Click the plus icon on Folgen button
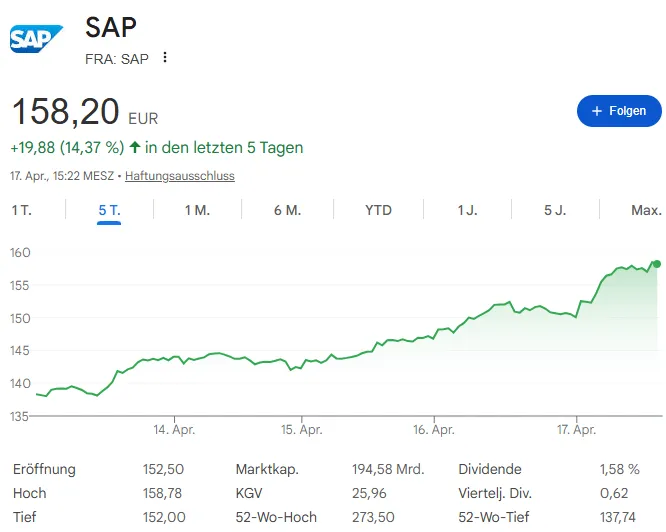This screenshot has height=532, width=666. click(596, 111)
